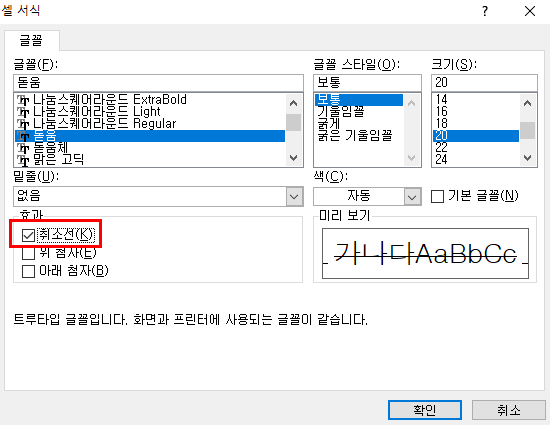Image resolution: width=550 pixels, height=425 pixels.
Task: Select font size 20 in list
Action: pos(476,136)
